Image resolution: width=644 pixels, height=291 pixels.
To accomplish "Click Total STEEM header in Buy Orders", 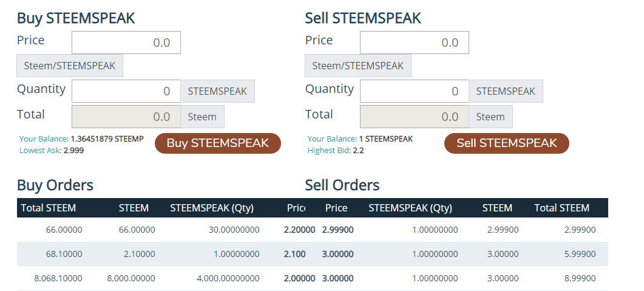I will pos(49,208).
